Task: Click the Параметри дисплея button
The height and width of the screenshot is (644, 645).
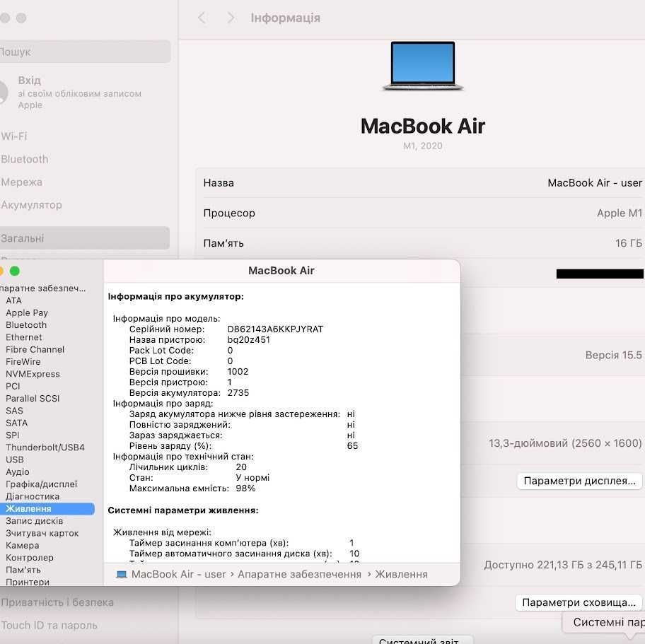Action: 579,481
